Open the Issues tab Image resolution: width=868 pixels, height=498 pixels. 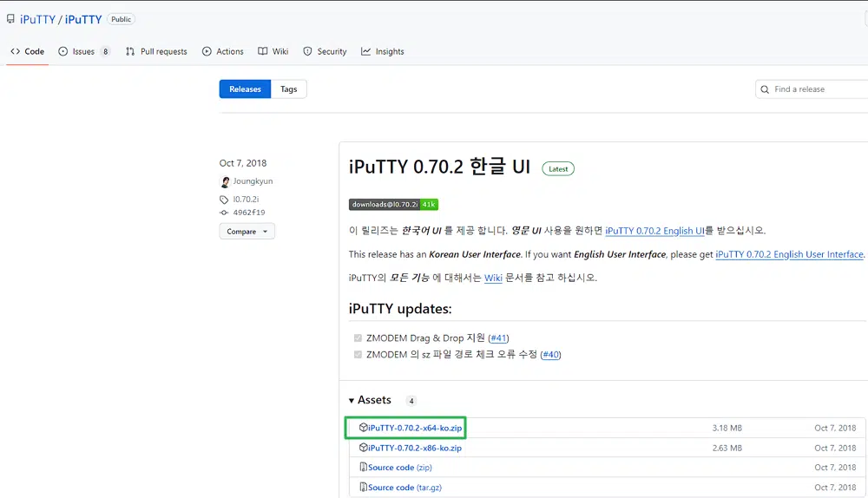click(84, 51)
